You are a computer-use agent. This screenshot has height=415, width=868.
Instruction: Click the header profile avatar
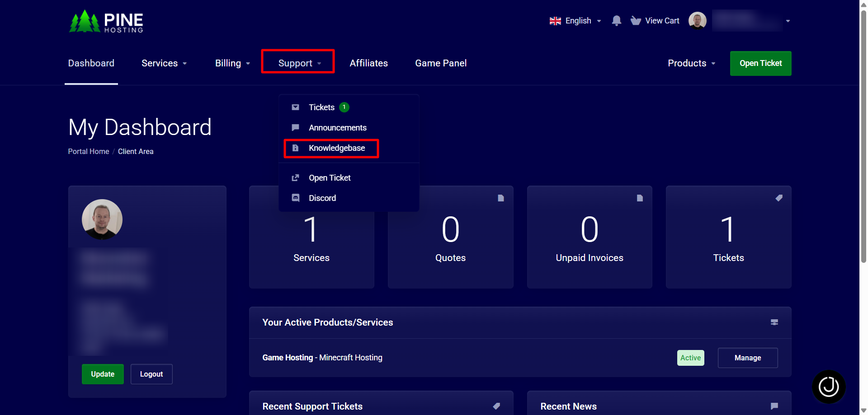697,21
